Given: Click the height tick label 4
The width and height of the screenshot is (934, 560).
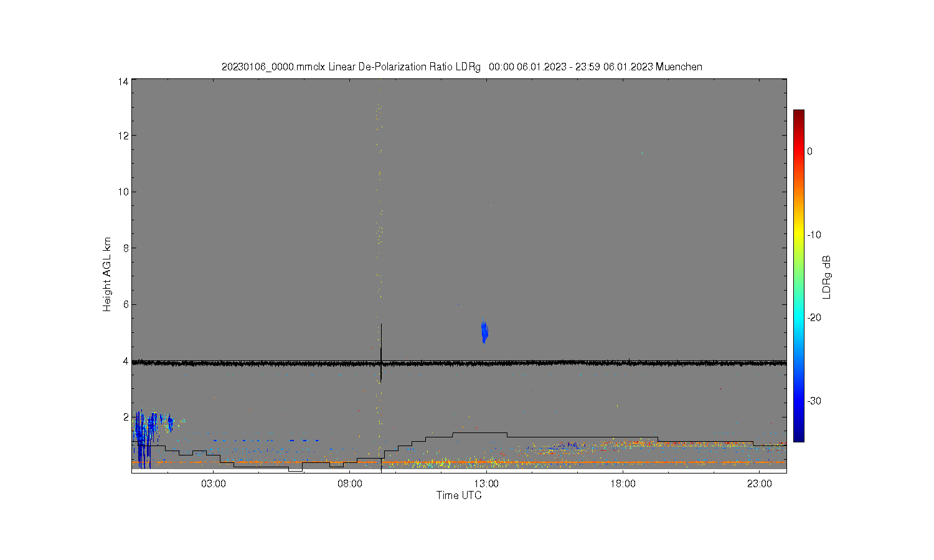Looking at the screenshot, I should pos(126,361).
